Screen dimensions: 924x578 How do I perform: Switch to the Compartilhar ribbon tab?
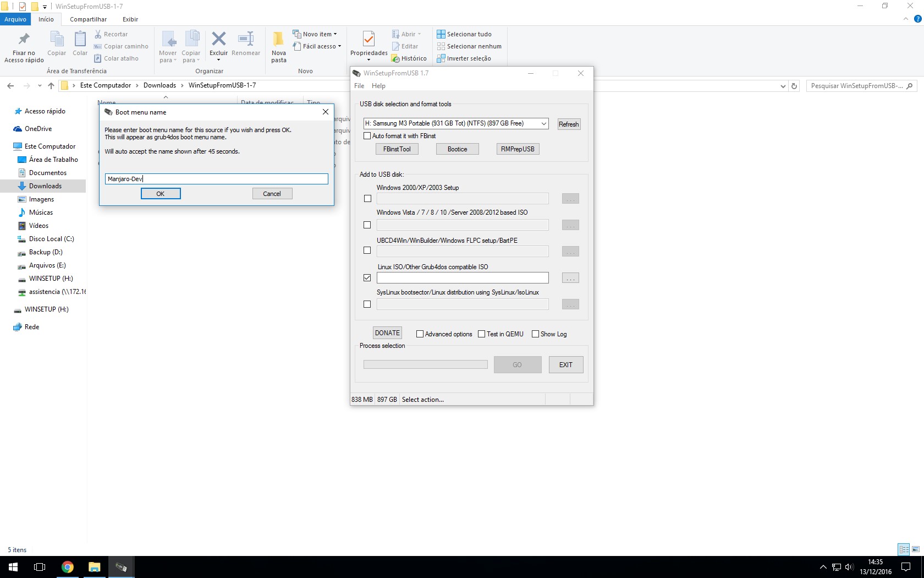[88, 19]
